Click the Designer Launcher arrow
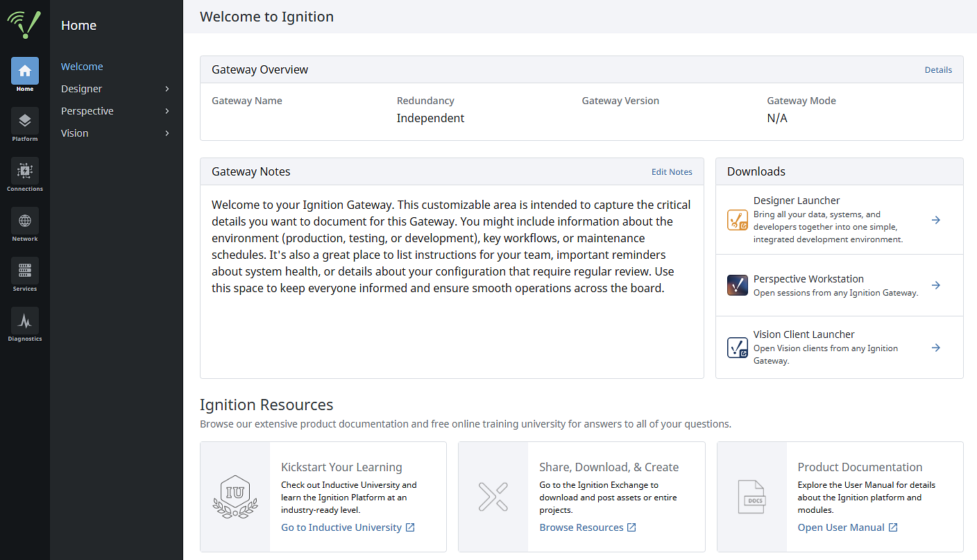 click(936, 220)
